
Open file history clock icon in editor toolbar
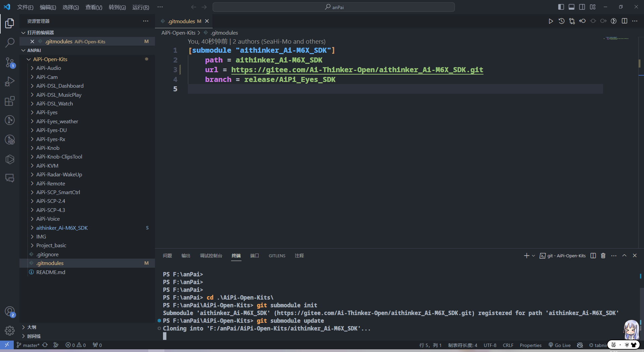click(x=561, y=21)
